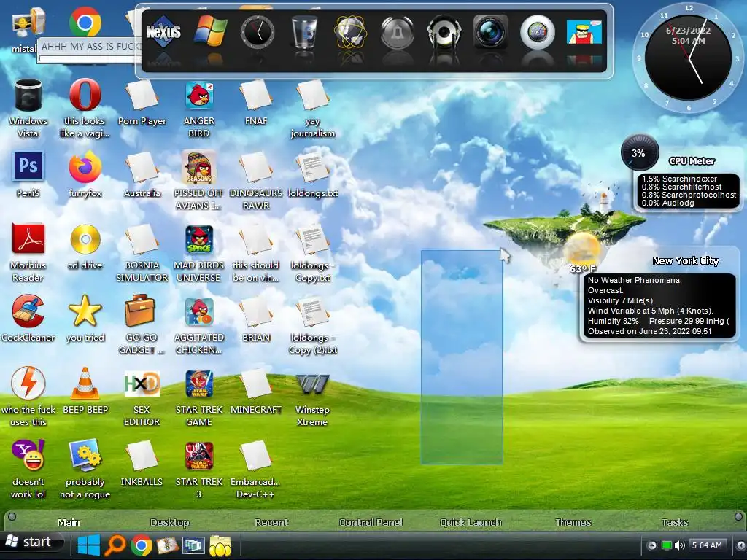Open the clock icon in Nexus dock
Screen dimensions: 747x560
click(x=258, y=32)
